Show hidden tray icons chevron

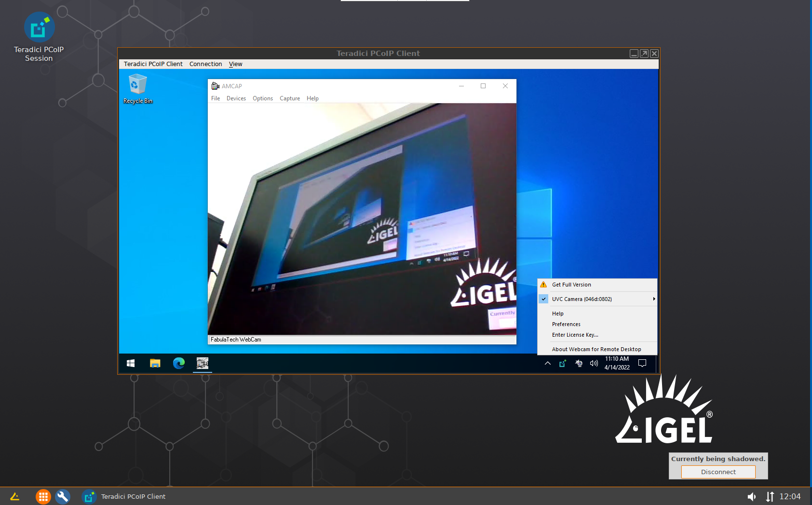[x=548, y=363]
